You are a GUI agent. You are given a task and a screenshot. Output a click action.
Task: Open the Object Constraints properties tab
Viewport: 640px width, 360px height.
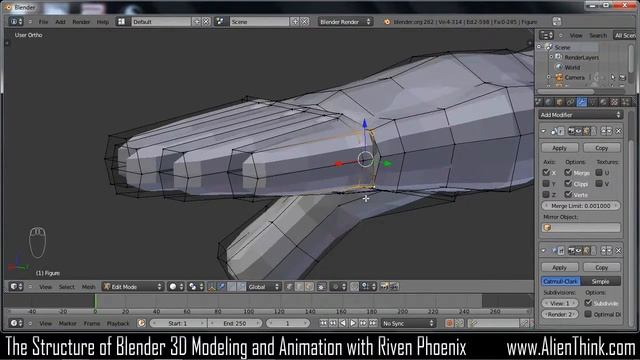click(x=570, y=102)
